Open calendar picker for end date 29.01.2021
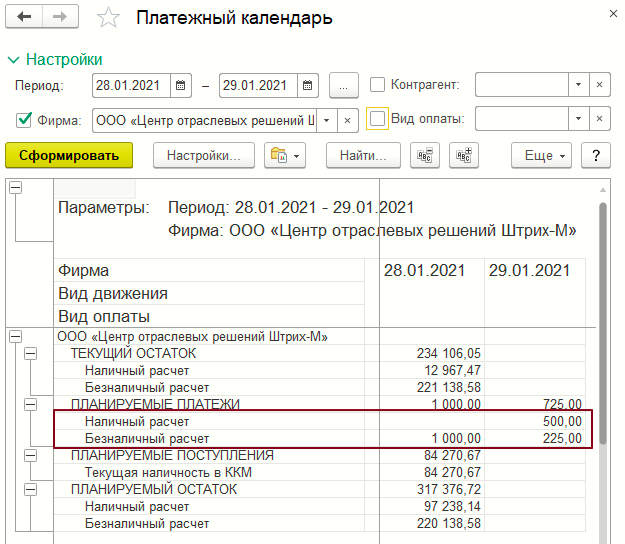Screen dimensions: 625x544 [x=308, y=85]
